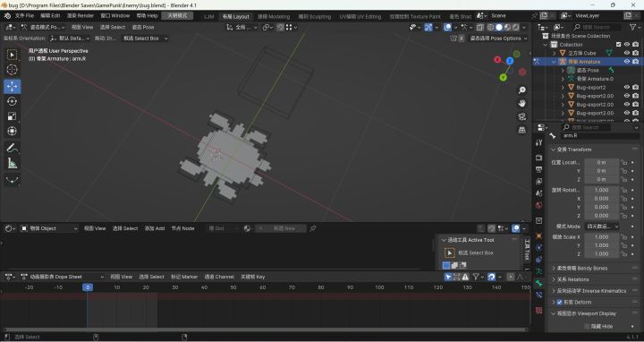Activate the Rotate tool

tap(13, 101)
